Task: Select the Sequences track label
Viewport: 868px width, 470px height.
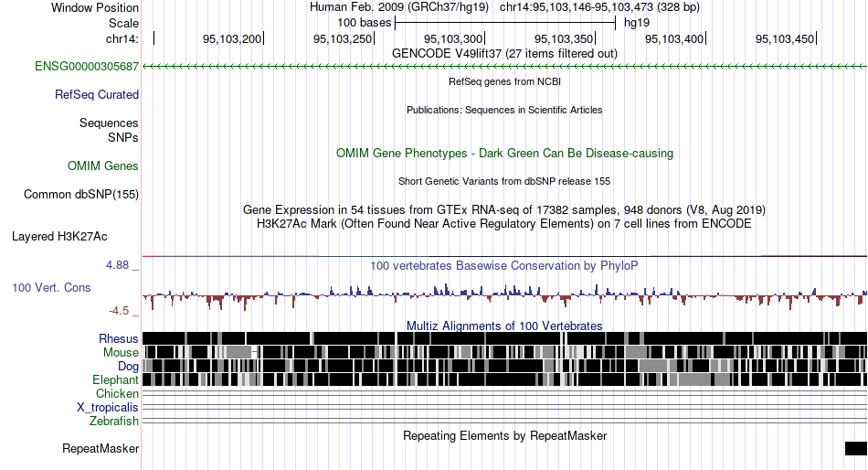Action: (109, 123)
